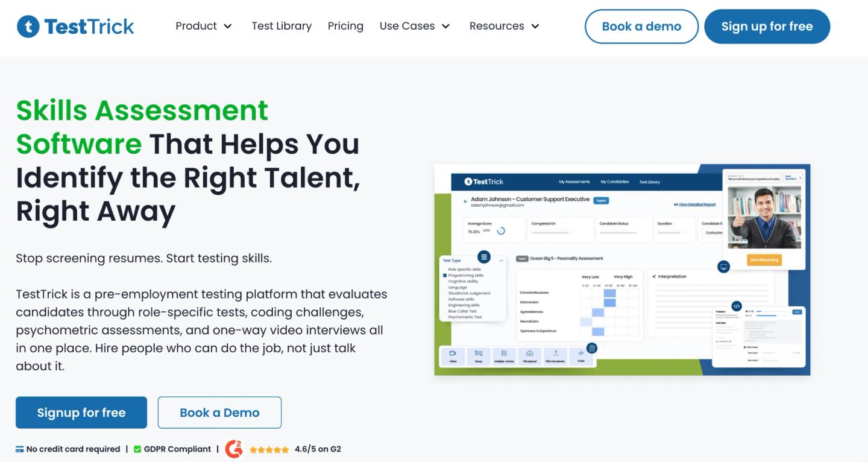Go to the Pricing page
The image size is (868, 462).
pyautogui.click(x=345, y=26)
